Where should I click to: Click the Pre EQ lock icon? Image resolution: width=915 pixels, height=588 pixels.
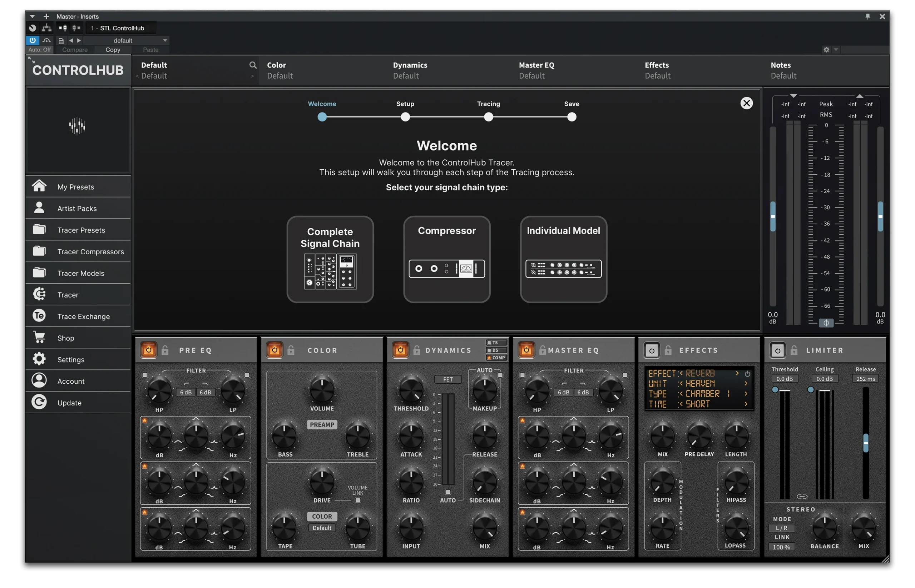[x=165, y=350]
